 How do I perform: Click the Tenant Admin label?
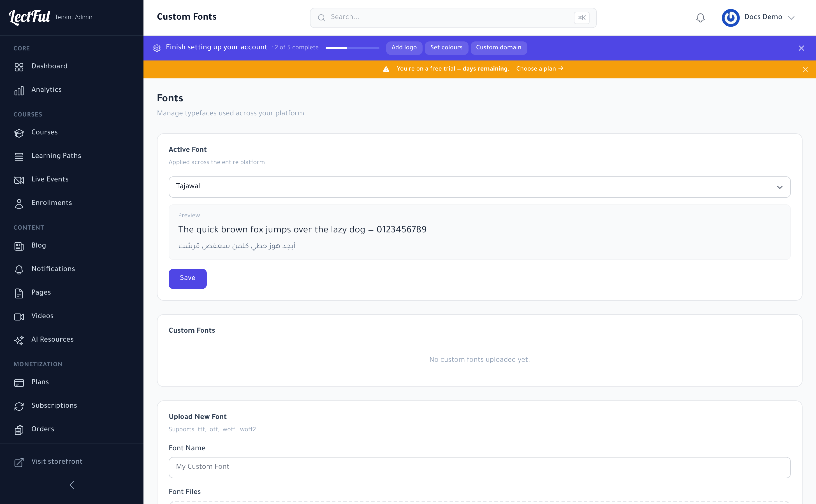click(x=73, y=17)
